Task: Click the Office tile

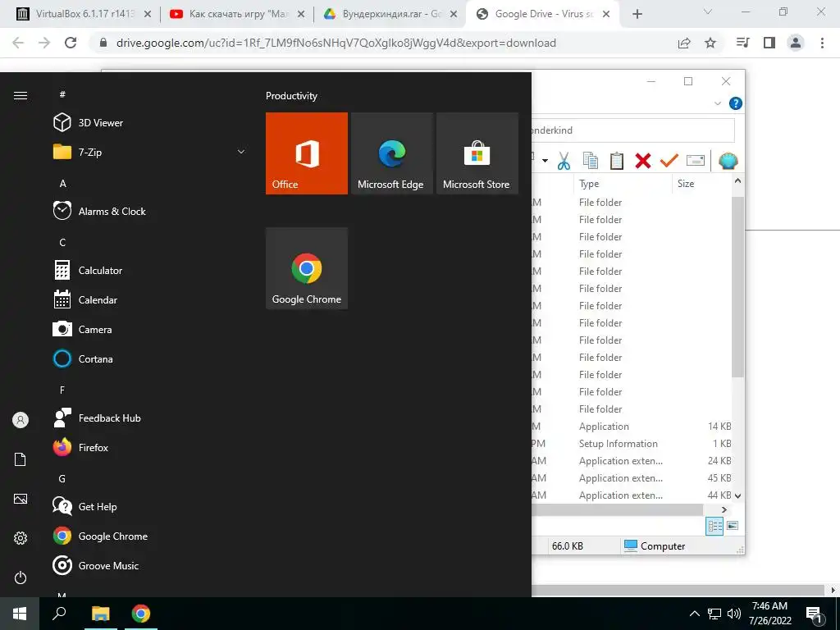Action: (307, 153)
